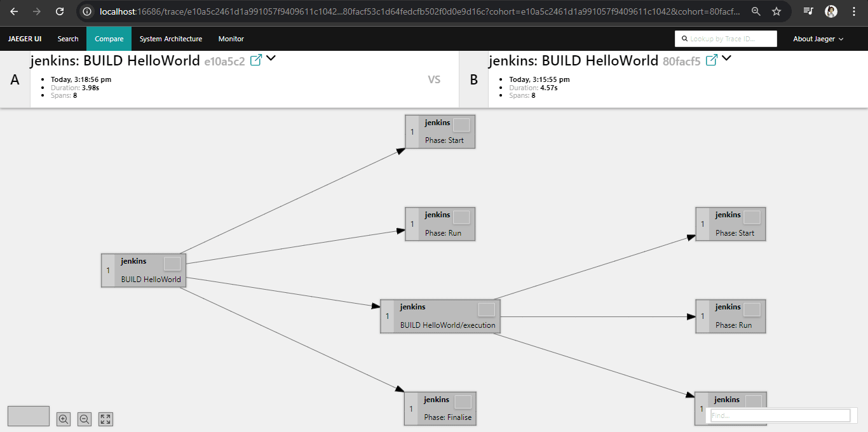Select the Compare tab

(x=109, y=39)
